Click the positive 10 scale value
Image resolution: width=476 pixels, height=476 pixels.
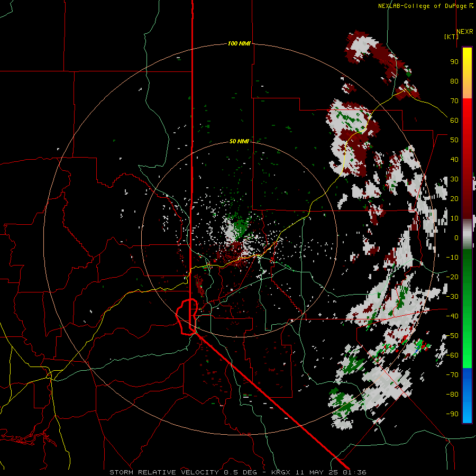point(454,218)
